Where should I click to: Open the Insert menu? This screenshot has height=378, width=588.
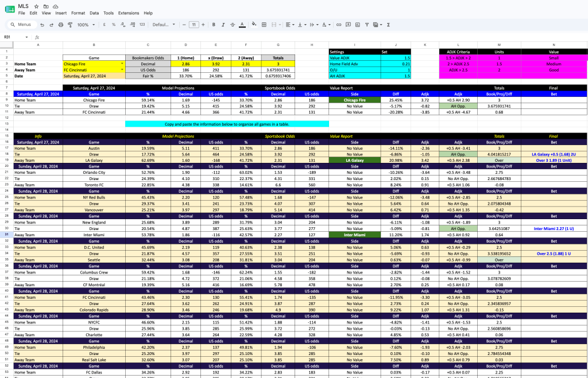(x=61, y=13)
